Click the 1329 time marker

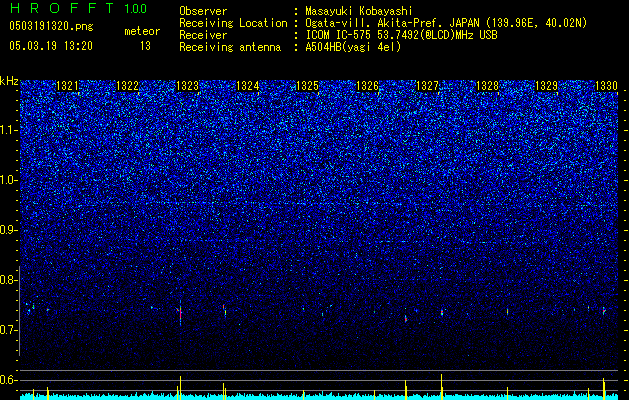click(547, 86)
